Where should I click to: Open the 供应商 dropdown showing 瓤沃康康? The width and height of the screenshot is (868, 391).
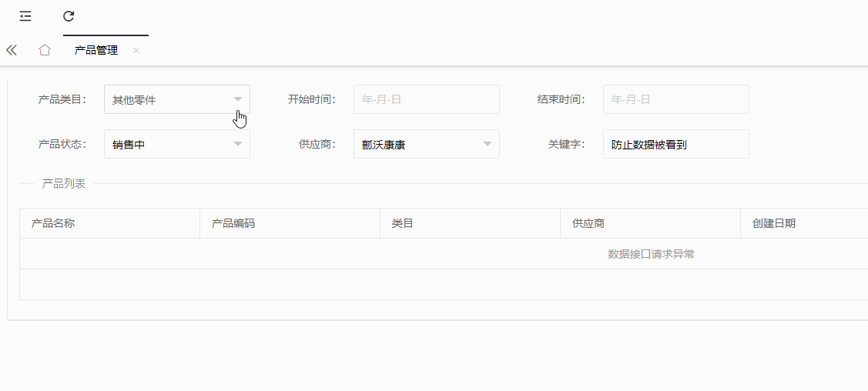pos(426,144)
